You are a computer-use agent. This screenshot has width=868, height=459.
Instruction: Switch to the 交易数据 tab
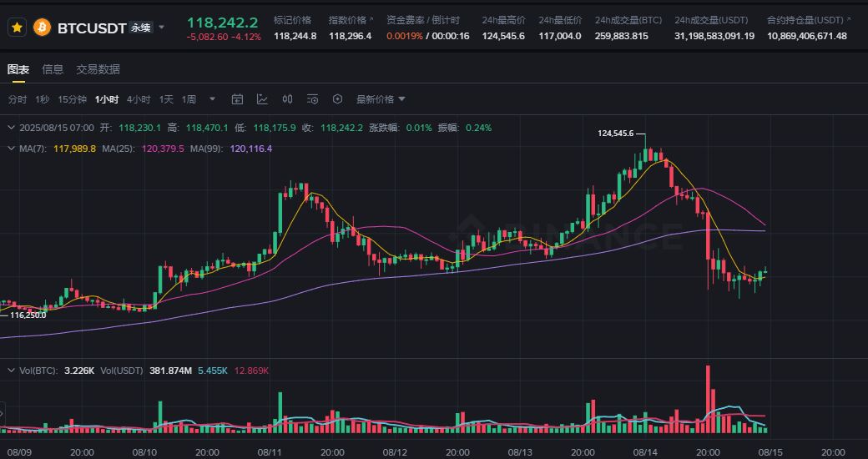click(98, 69)
